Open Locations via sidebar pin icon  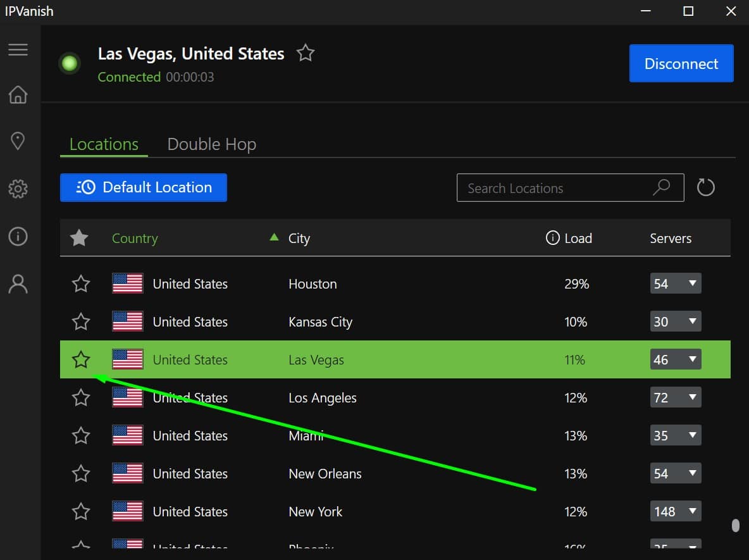tap(18, 141)
